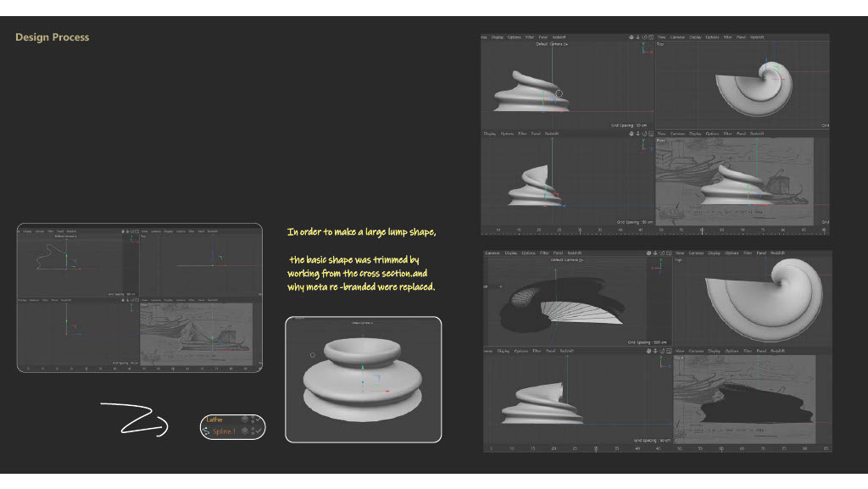The height and width of the screenshot is (489, 868).
Task: Click the 'Default Camera' label in lower screenshot
Action: (x=567, y=259)
